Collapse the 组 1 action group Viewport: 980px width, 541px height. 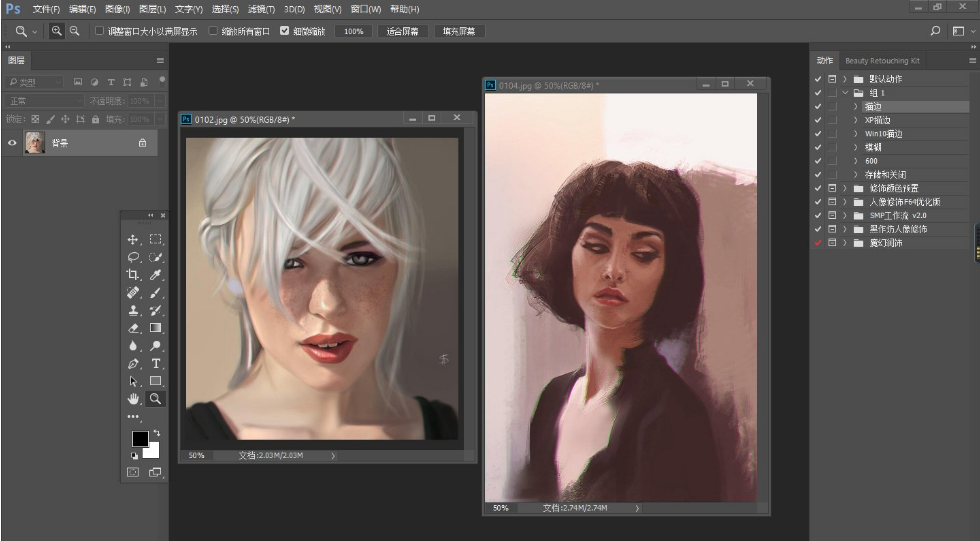point(845,92)
